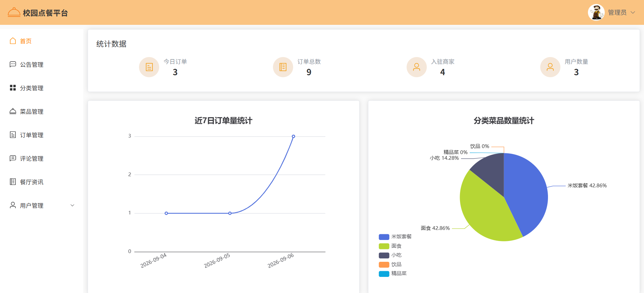Click the 分类菜品数量统计 chart title
The image size is (644, 293).
[504, 120]
